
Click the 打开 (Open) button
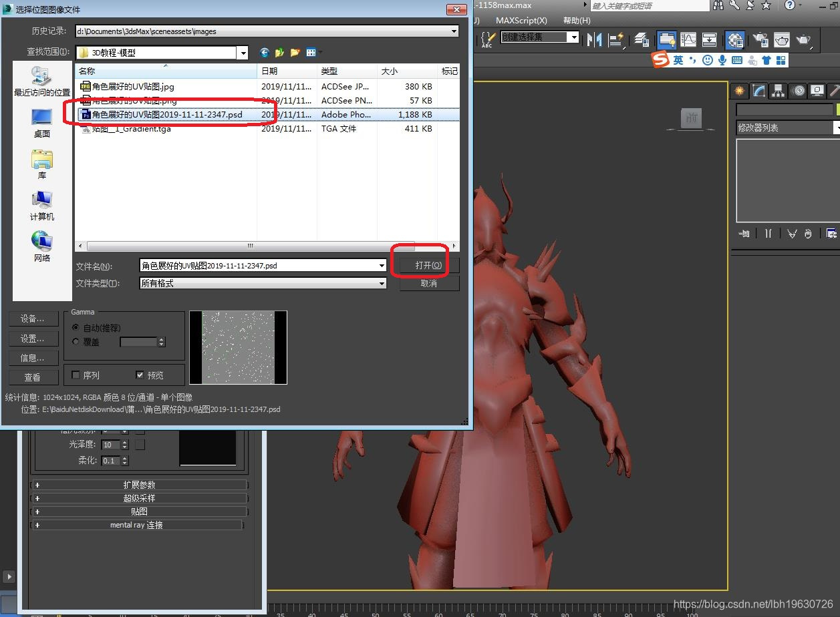(x=428, y=265)
